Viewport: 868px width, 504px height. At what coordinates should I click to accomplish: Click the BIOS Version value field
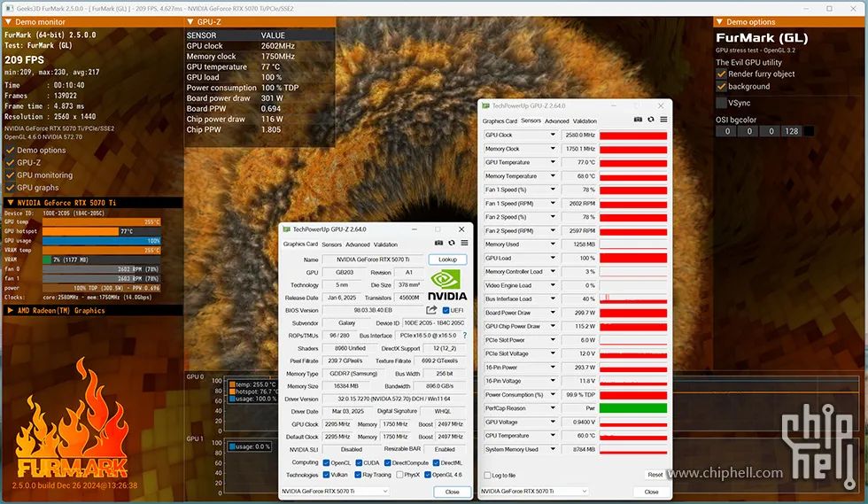(373, 310)
